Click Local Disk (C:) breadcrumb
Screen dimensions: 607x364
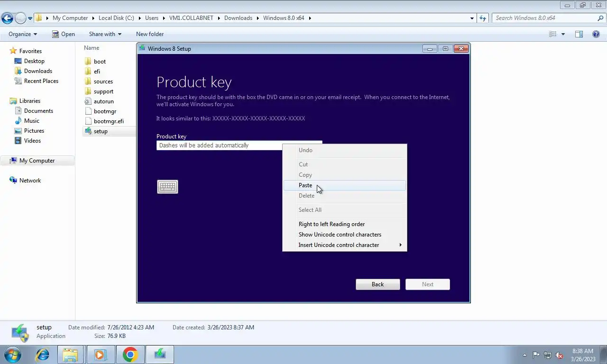point(116,18)
